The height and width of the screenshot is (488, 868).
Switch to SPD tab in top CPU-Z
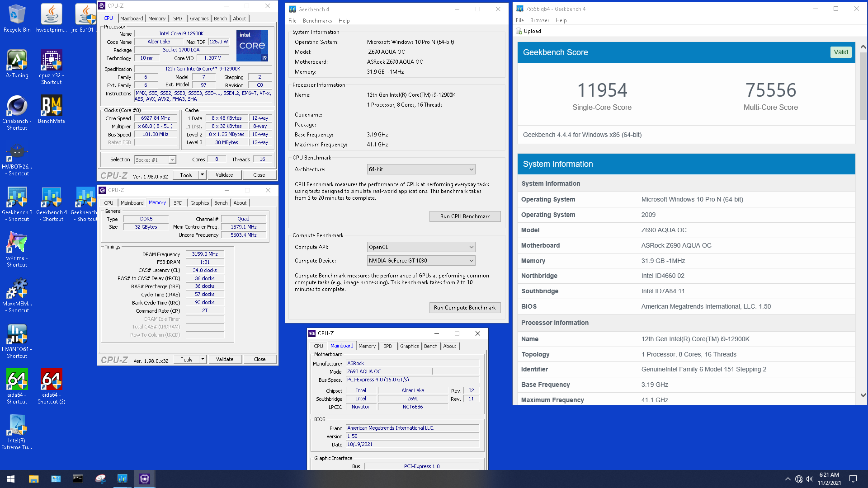click(x=178, y=19)
